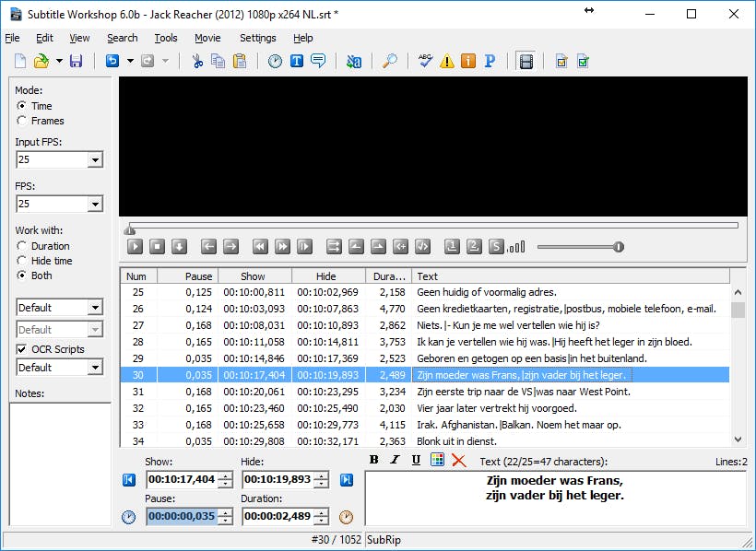756x551 pixels.
Task: Uncheck the OCR Scripts checkbox
Action: click(x=22, y=349)
